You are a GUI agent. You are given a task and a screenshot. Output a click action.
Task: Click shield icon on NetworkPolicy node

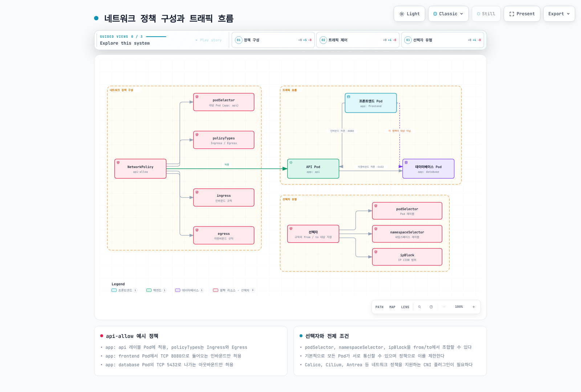tap(118, 163)
